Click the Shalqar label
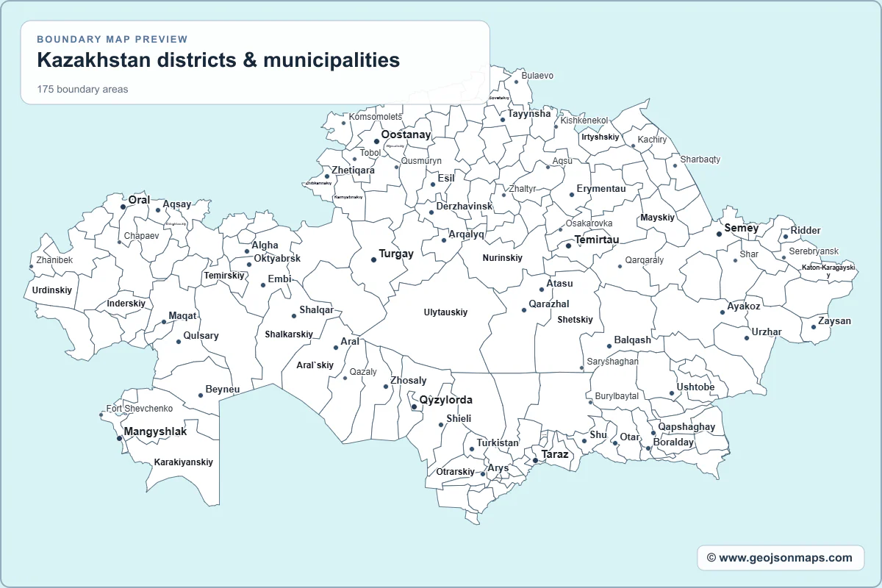Screen dimensions: 882x588 pos(316,310)
